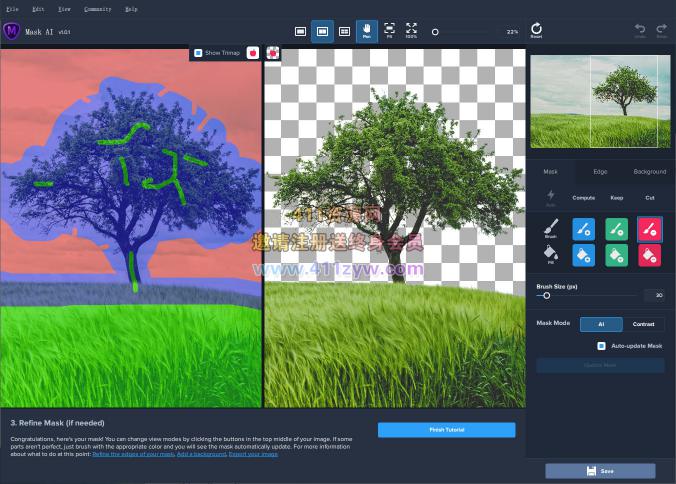Activate the Pan hand tool
This screenshot has width=676, height=484.
click(x=366, y=31)
